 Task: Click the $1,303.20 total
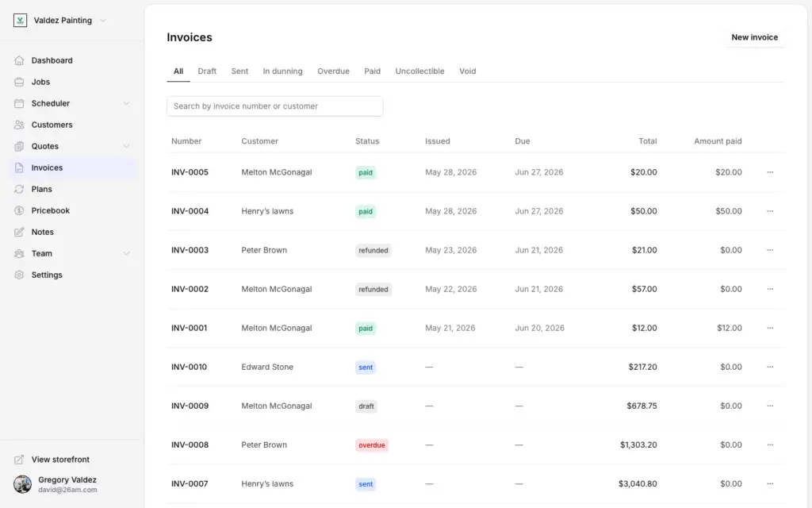coord(638,444)
